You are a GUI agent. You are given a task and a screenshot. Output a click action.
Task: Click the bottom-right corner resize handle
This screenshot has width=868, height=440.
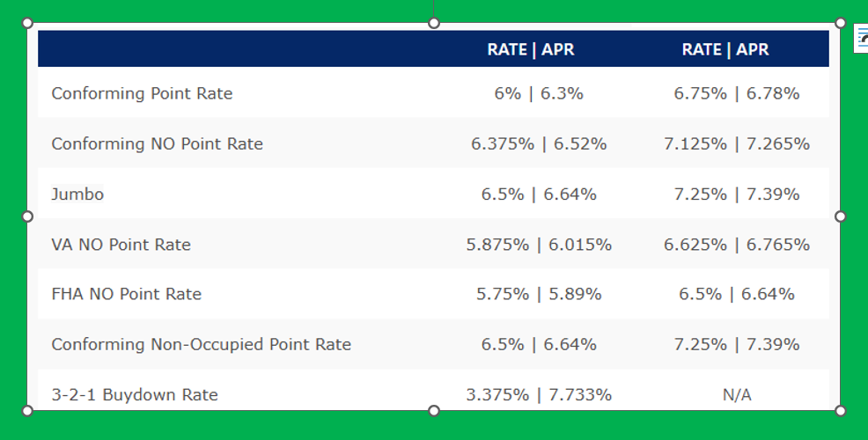pos(840,410)
